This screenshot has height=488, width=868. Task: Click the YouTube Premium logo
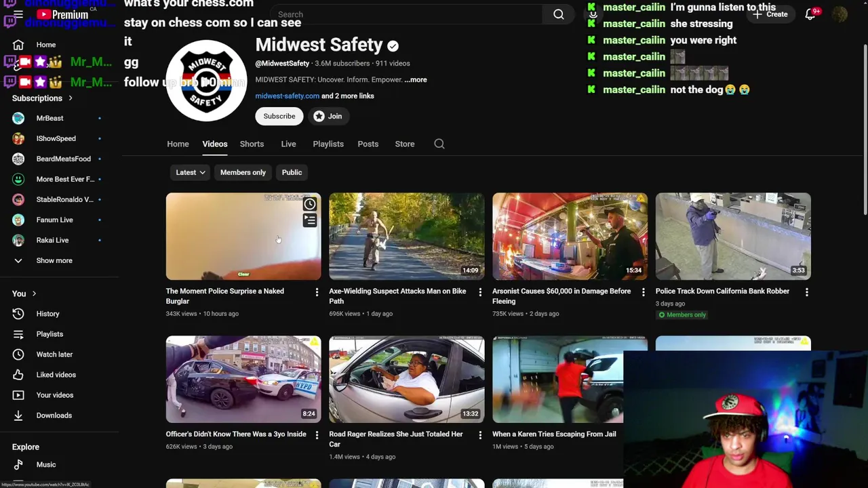[63, 14]
